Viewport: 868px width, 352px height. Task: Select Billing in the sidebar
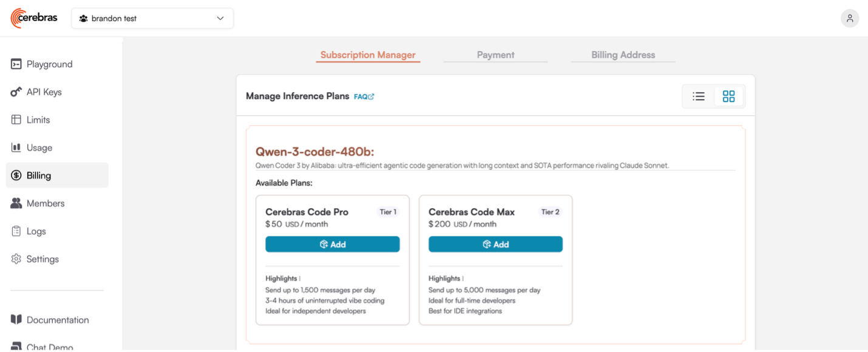[x=57, y=175]
